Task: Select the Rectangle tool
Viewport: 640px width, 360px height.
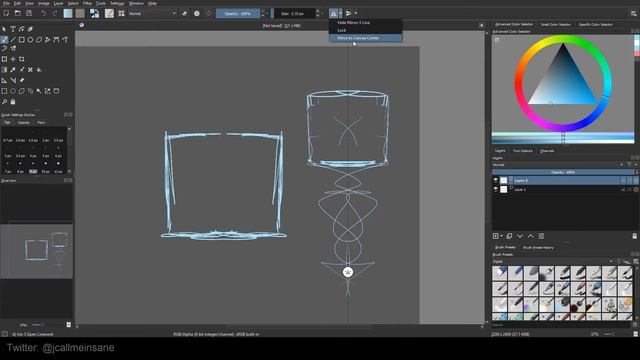Action: [22, 40]
